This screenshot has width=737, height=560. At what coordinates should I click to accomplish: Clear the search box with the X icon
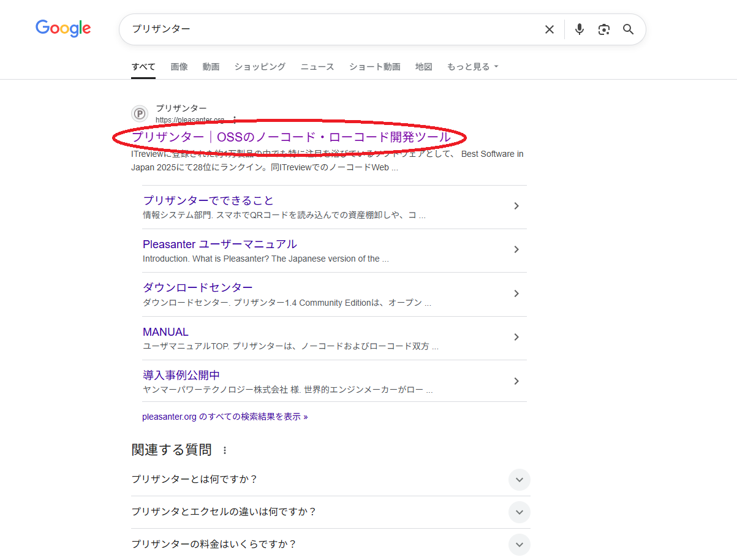[550, 29]
